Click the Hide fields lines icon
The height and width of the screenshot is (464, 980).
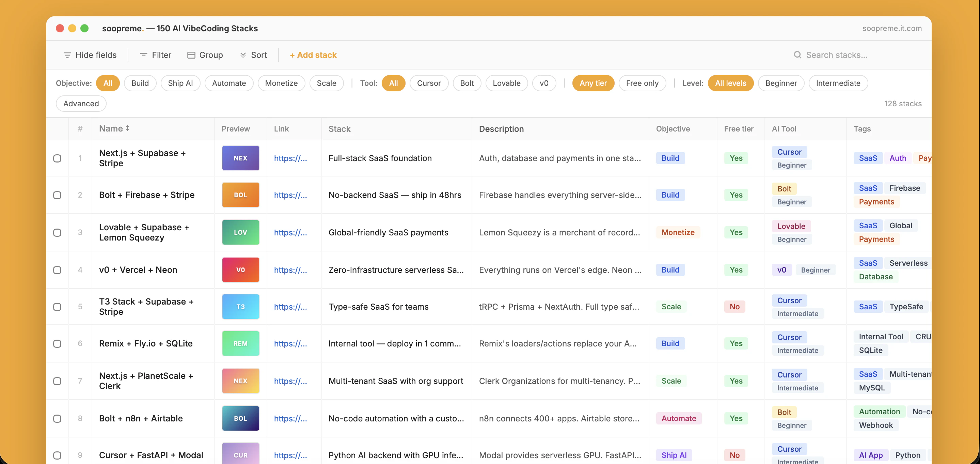pyautogui.click(x=67, y=55)
